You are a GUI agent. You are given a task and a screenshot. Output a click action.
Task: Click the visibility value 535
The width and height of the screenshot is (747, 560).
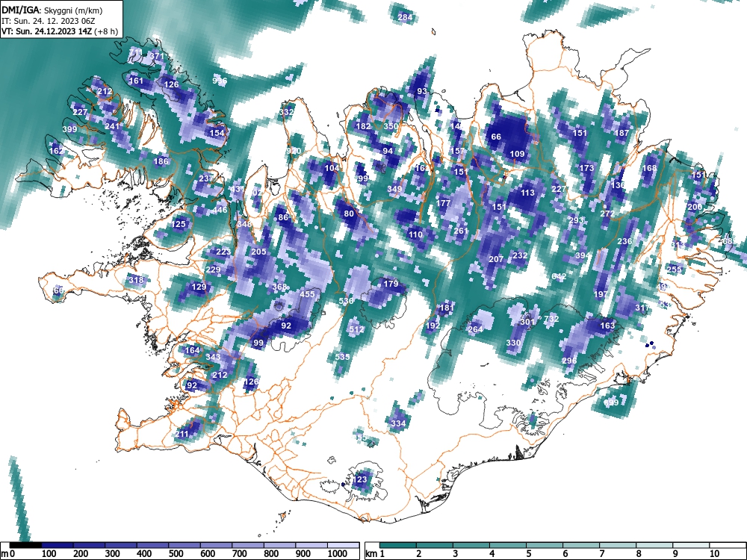[343, 357]
